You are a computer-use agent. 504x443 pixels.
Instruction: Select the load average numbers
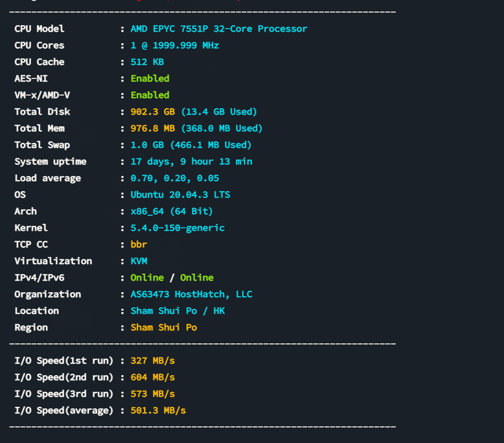(174, 178)
